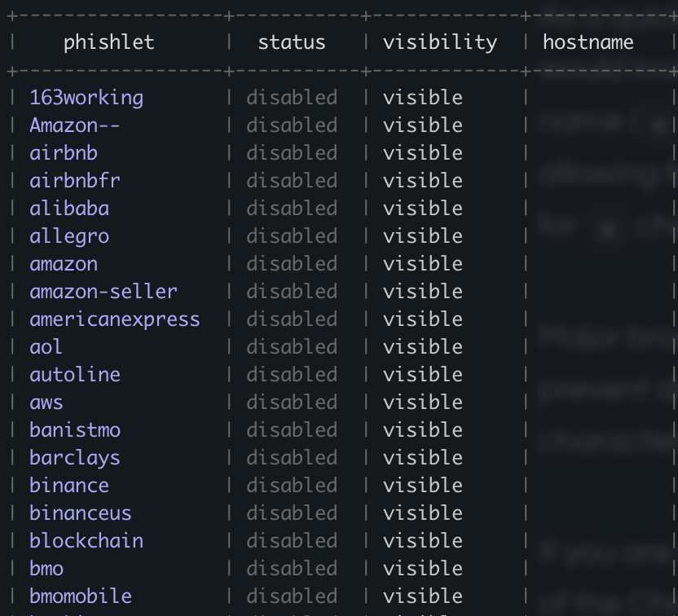The width and height of the screenshot is (678, 616).
Task: Click the phishlet column header
Action: click(x=108, y=42)
